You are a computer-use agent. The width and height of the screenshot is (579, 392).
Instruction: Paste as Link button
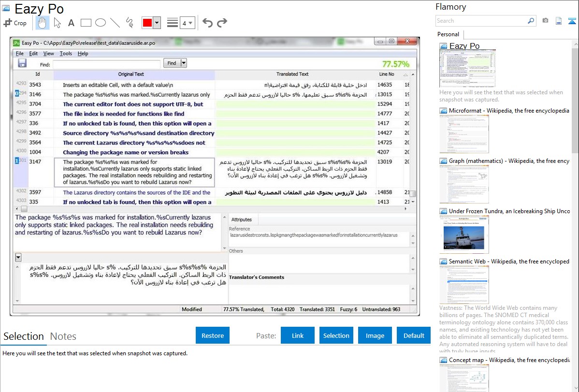point(298,335)
